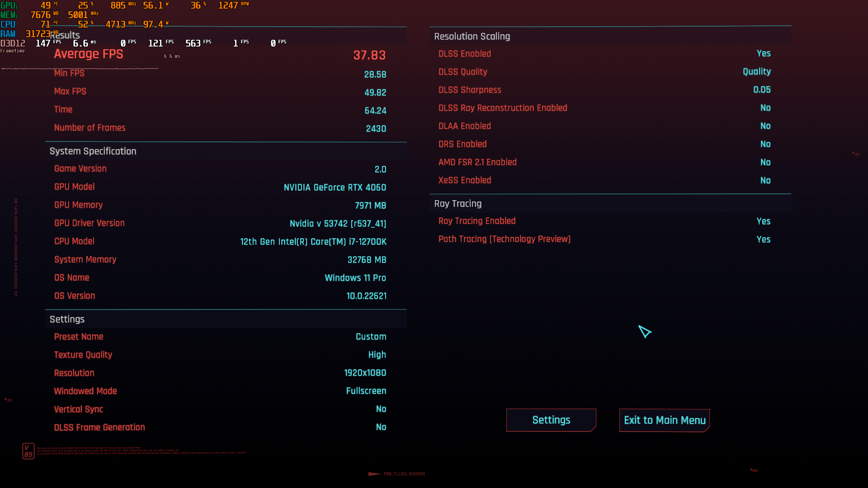Image resolution: width=868 pixels, height=488 pixels.
Task: Click the arrow icon beside TRN_TLCAS code
Action: click(374, 474)
